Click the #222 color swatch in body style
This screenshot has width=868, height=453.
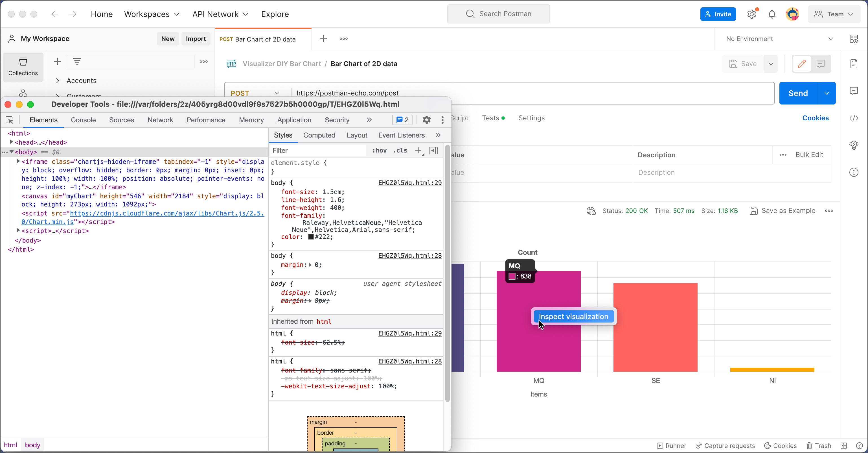[311, 237]
